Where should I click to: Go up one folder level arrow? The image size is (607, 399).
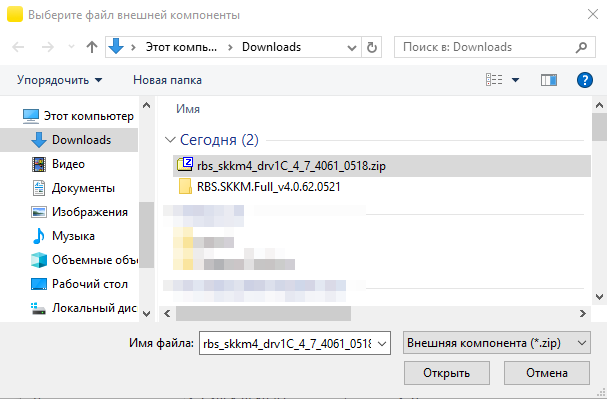[x=92, y=47]
